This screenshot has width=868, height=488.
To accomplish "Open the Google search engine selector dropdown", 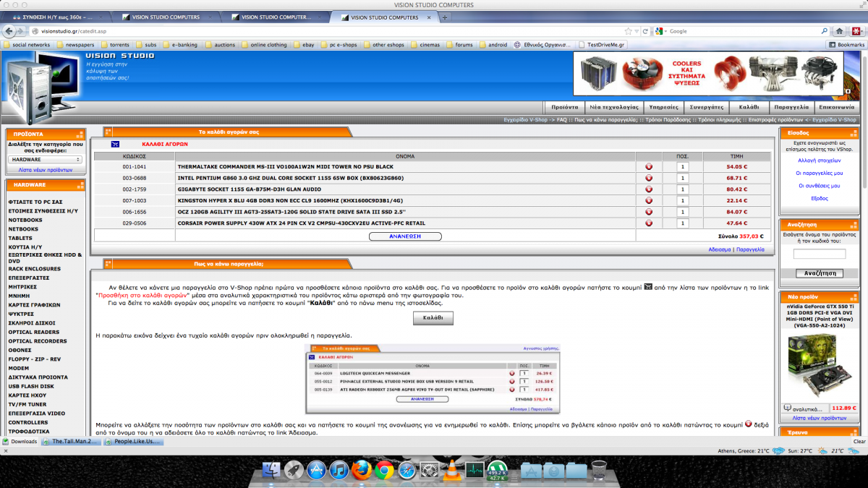I will [x=660, y=31].
